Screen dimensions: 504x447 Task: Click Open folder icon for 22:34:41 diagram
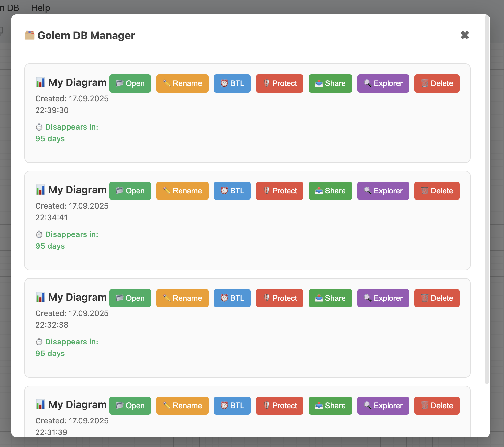pyautogui.click(x=120, y=191)
